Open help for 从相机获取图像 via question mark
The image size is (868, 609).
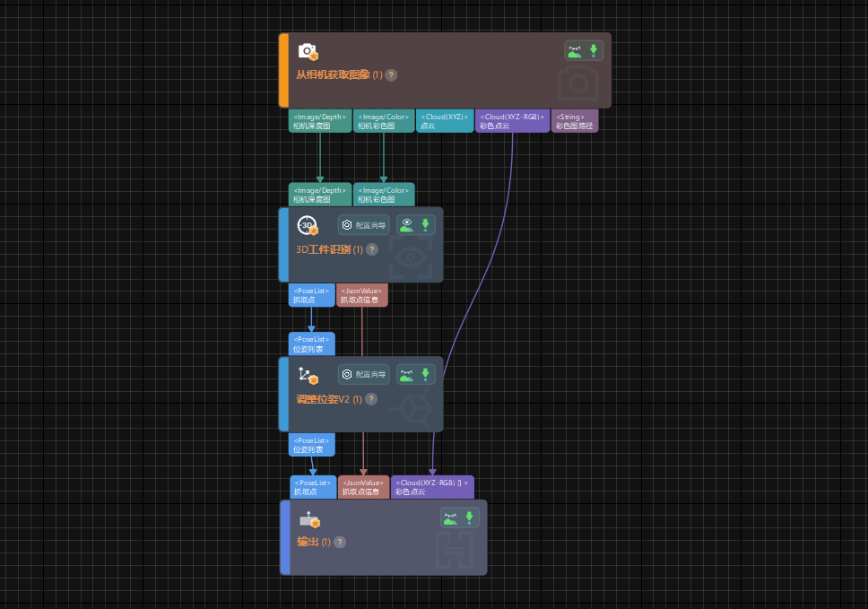click(x=390, y=75)
